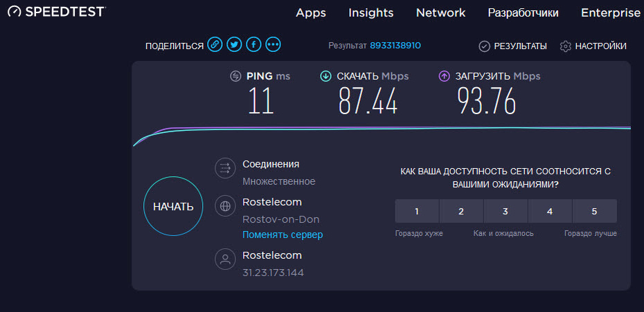Click the Соединения label
Screen dimensions: 644x312
tap(271, 164)
